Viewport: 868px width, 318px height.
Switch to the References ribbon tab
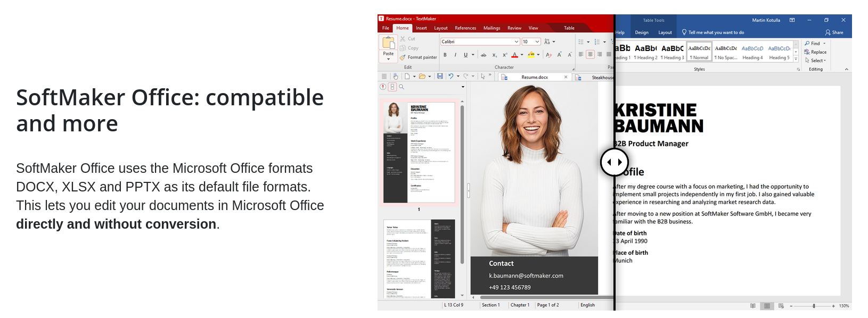465,28
